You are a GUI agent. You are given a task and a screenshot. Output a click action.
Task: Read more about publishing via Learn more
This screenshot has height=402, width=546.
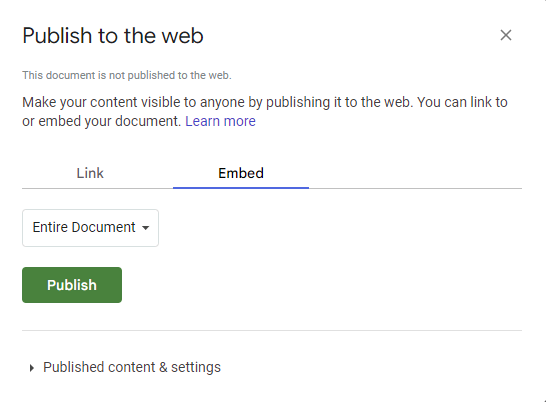220,121
